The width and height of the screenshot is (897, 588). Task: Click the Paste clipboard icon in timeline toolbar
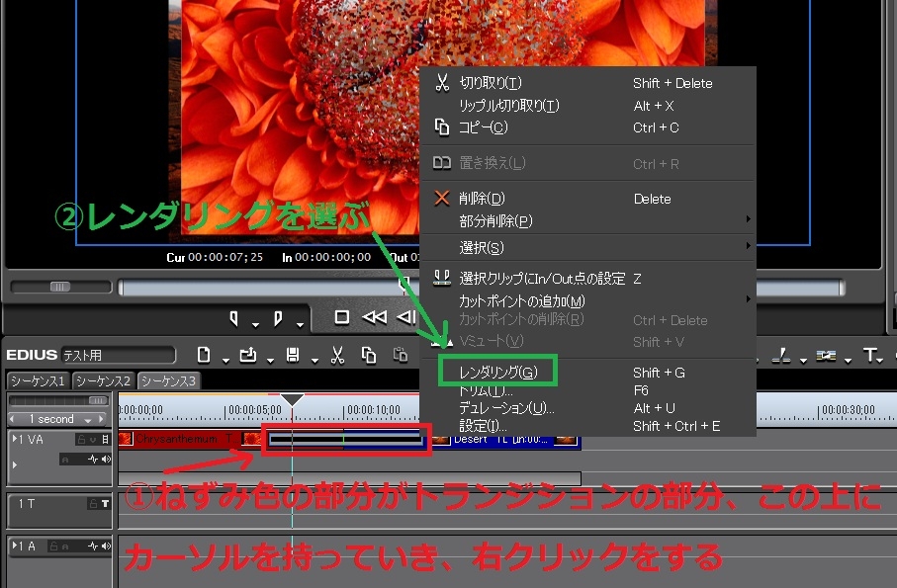(401, 355)
